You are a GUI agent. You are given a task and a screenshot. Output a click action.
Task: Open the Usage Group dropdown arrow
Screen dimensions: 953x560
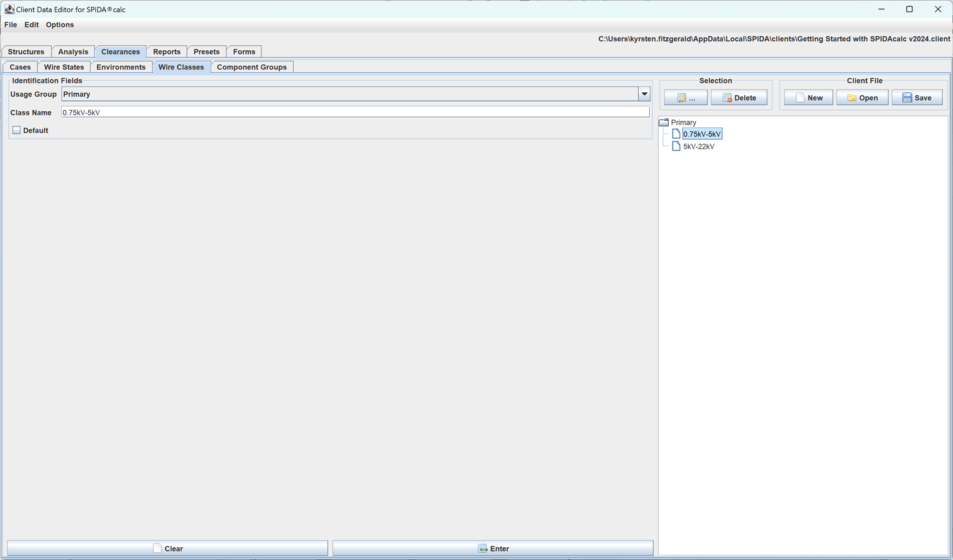(644, 94)
